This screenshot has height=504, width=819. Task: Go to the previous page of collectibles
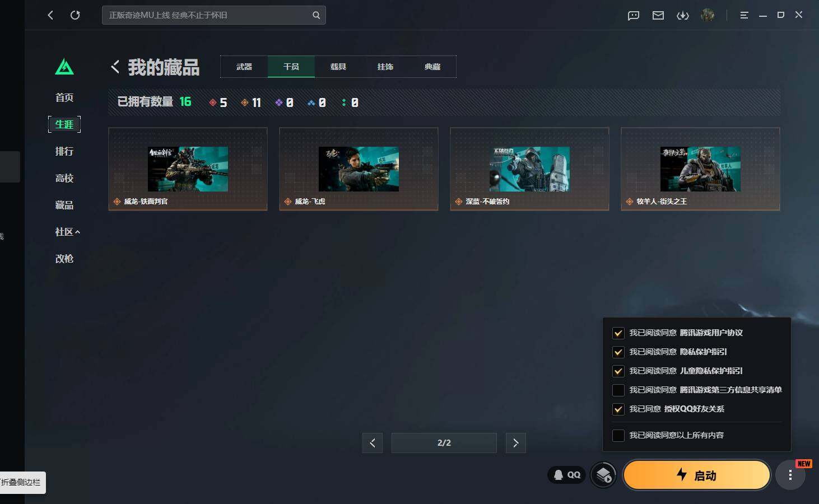pyautogui.click(x=373, y=443)
